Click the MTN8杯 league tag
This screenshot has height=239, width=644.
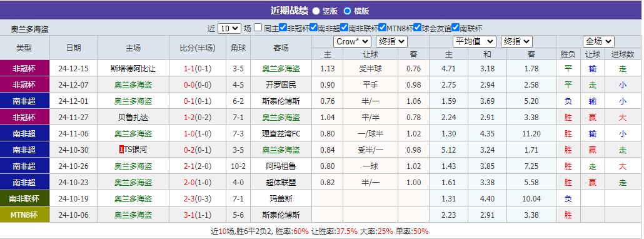[x=24, y=215]
